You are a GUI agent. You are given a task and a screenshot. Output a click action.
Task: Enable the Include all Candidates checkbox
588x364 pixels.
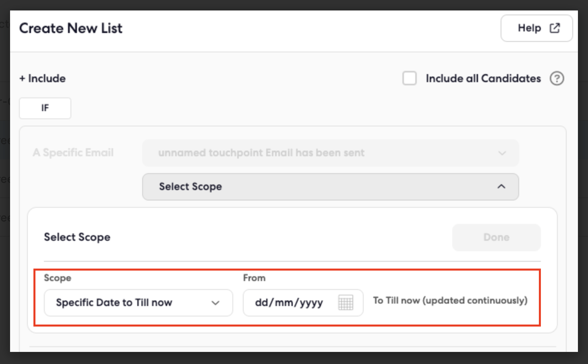(x=410, y=78)
